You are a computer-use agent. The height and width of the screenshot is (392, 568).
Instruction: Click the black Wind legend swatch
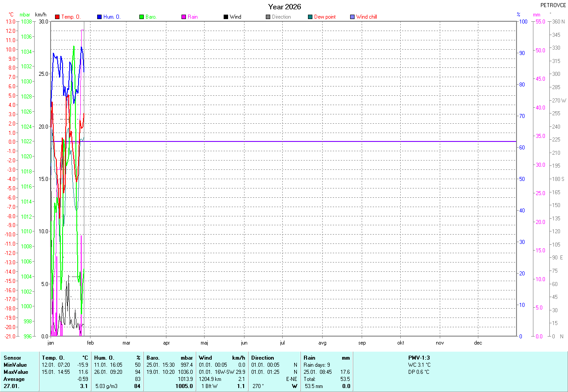tap(226, 17)
